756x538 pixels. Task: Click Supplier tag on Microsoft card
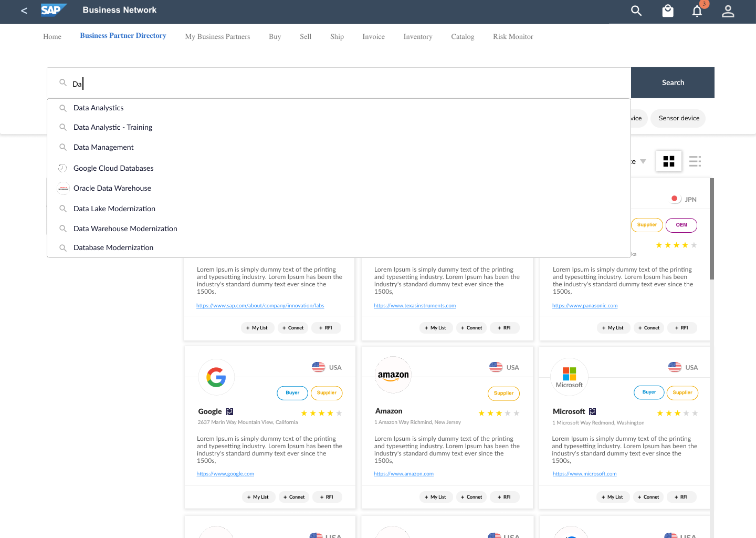[682, 392]
